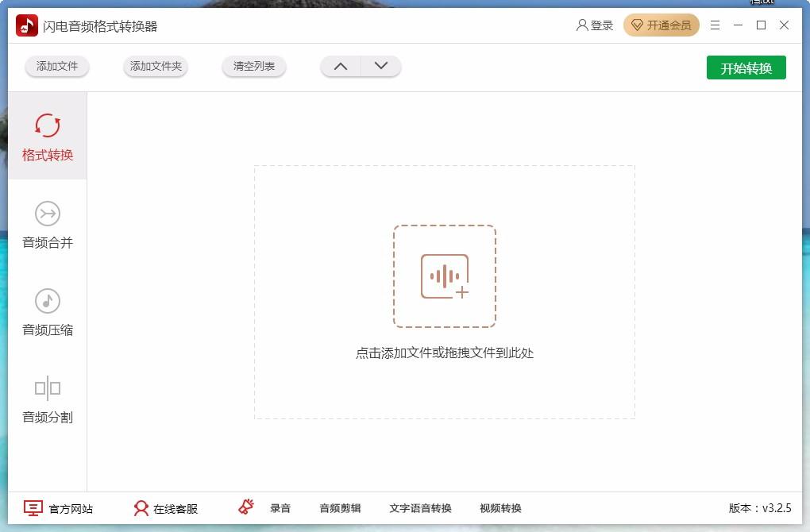Click the monitor icon next to 官方网站

tap(33, 508)
